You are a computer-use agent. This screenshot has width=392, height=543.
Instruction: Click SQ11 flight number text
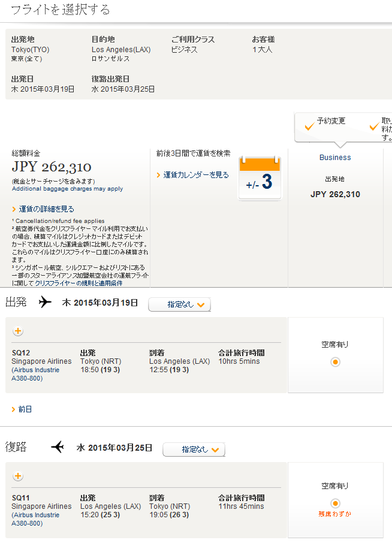(21, 498)
